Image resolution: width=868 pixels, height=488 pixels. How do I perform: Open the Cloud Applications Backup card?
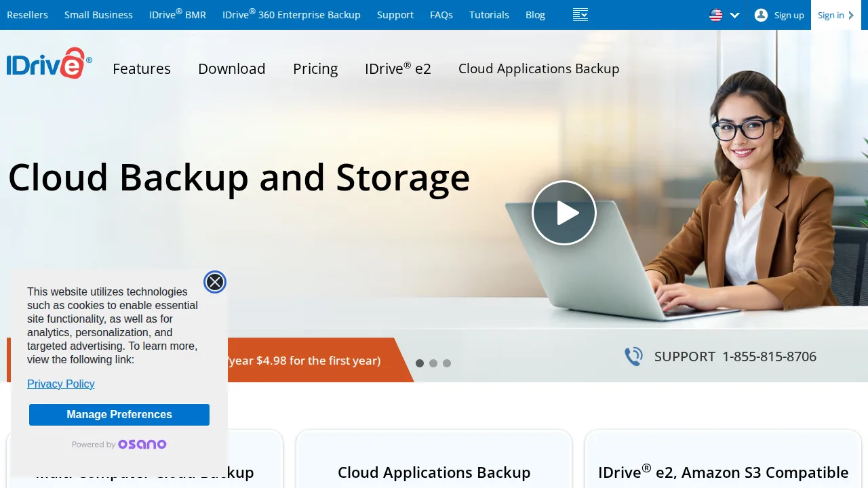tap(434, 459)
